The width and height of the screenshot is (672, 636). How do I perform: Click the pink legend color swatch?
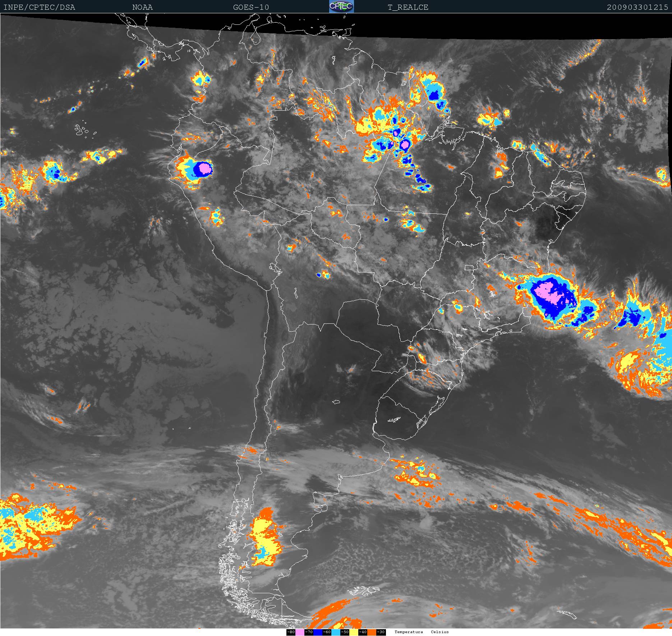point(300,632)
